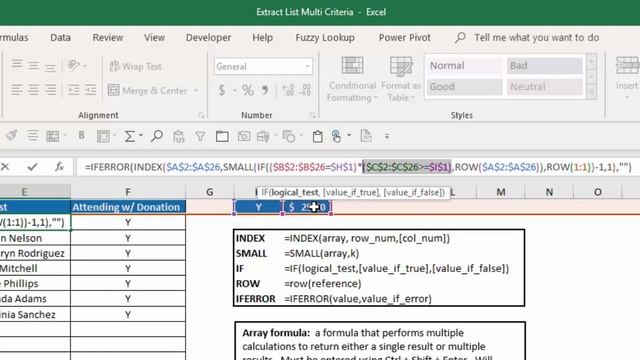Image resolution: width=640 pixels, height=360 pixels.
Task: Click the Filter funnel icon
Action: pos(200,136)
